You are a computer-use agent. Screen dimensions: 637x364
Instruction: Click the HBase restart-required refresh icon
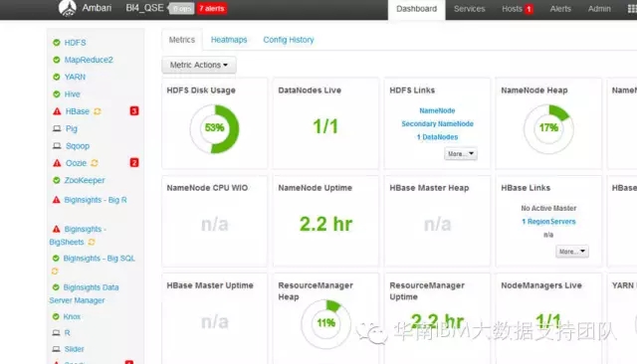[x=98, y=111]
